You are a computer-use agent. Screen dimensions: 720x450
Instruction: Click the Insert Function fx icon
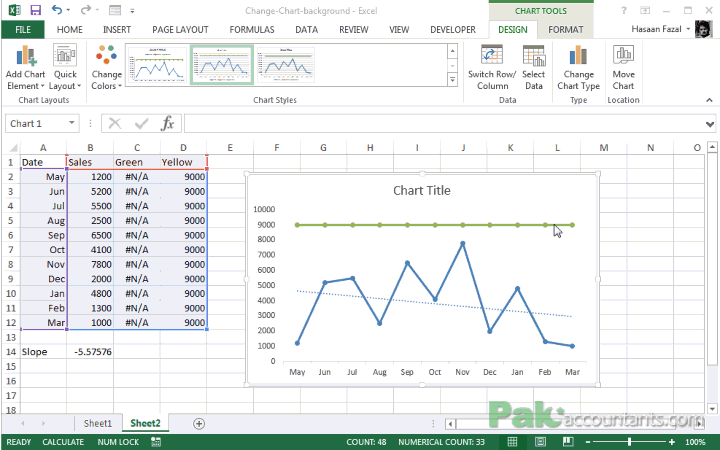point(168,123)
